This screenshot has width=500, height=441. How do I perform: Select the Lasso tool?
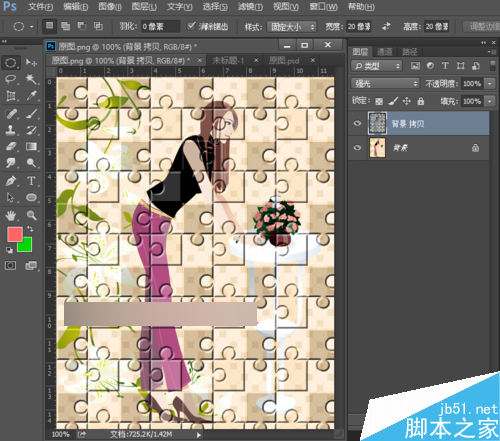11,79
